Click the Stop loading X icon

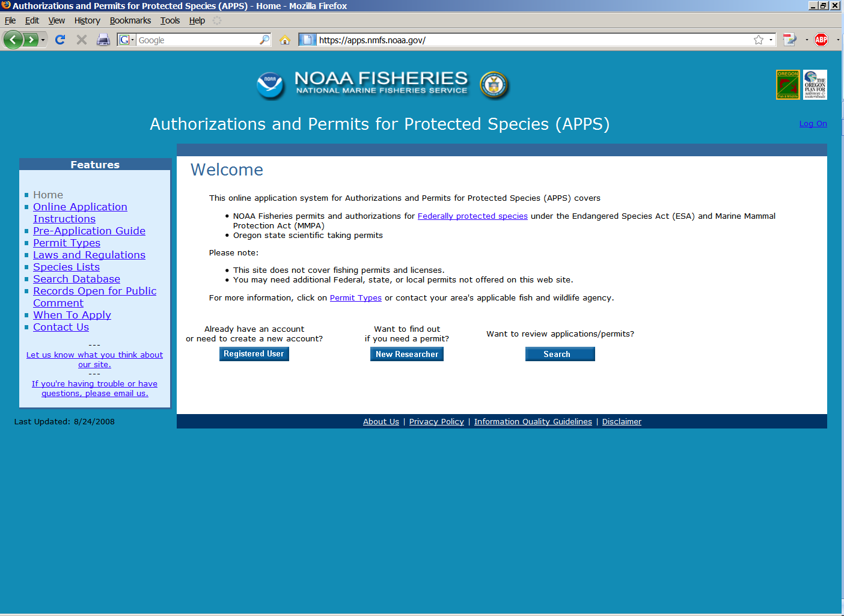coord(82,40)
